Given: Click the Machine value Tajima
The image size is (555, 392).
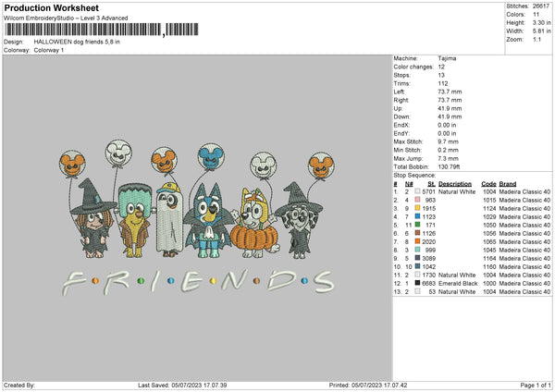Looking at the screenshot, I should 447,58.
